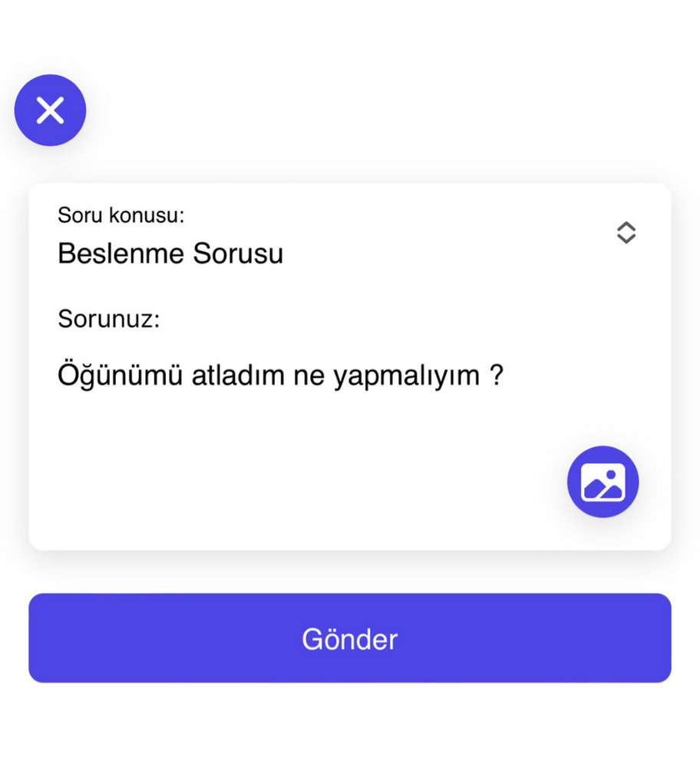Click the word Öğünümü at the question start

120,375
